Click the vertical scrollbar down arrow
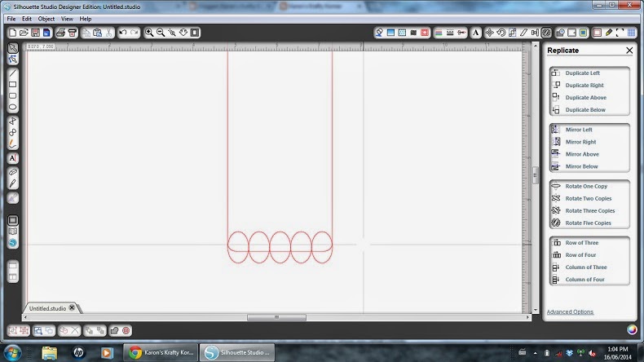 coord(535,310)
